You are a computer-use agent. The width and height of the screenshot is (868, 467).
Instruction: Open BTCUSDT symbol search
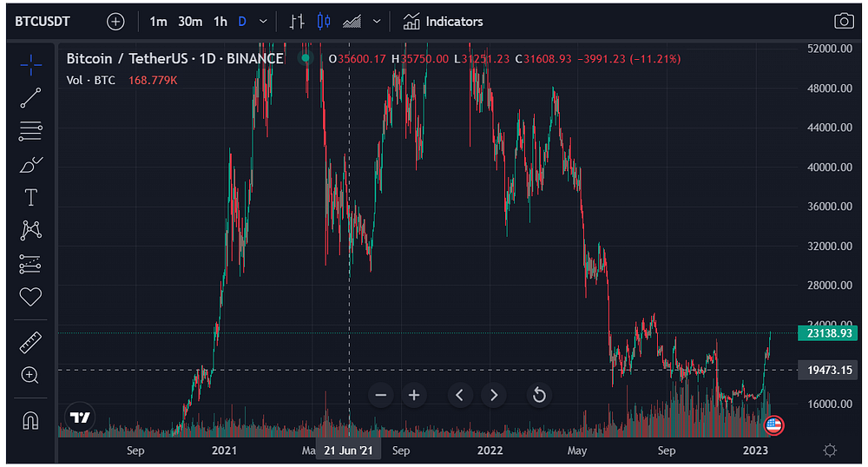[x=42, y=22]
